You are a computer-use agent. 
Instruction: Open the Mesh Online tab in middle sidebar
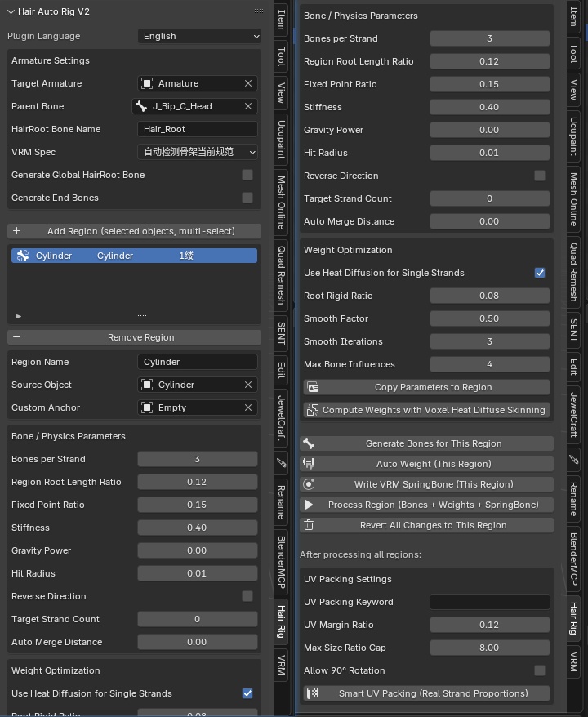(282, 202)
